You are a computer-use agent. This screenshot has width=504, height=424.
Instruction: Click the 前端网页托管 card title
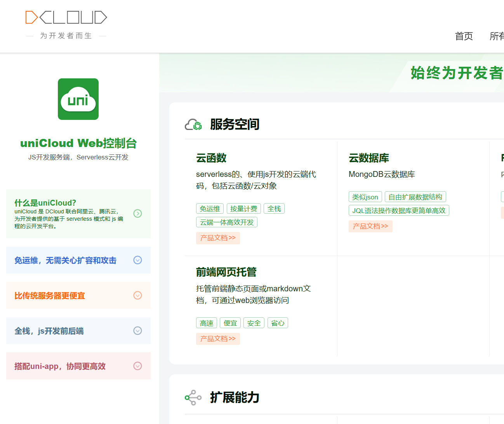(x=226, y=272)
